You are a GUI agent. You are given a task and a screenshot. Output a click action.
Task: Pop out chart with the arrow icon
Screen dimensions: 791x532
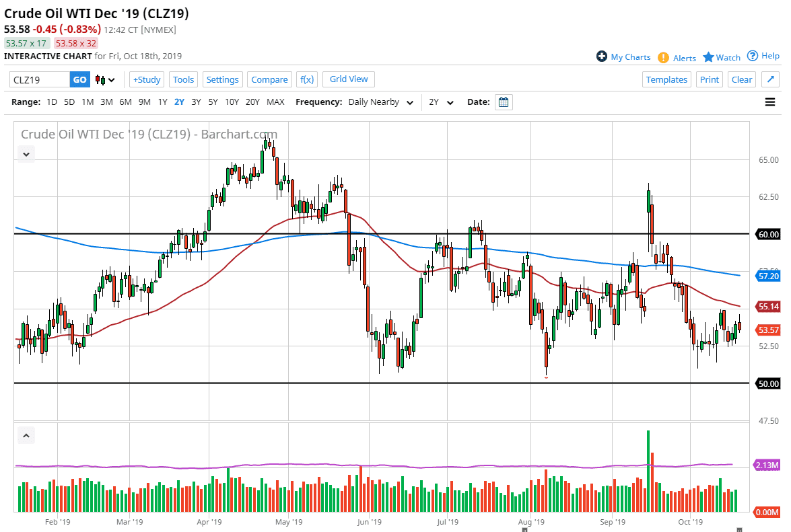pos(771,79)
